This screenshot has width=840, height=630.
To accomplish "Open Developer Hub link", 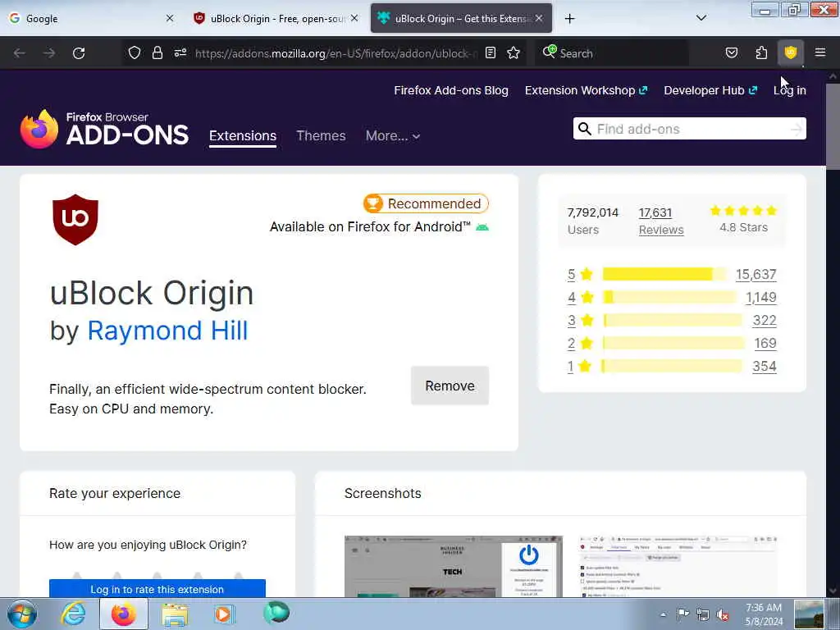I will [710, 90].
